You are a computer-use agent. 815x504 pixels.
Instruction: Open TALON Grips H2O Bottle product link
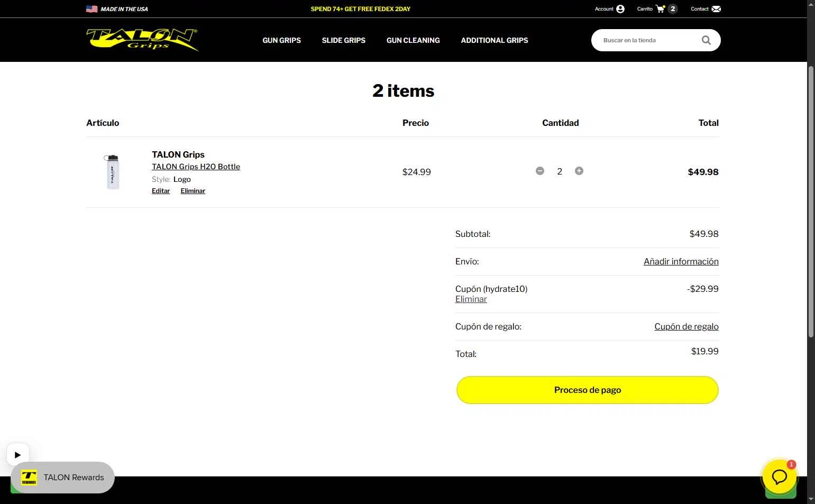point(196,167)
